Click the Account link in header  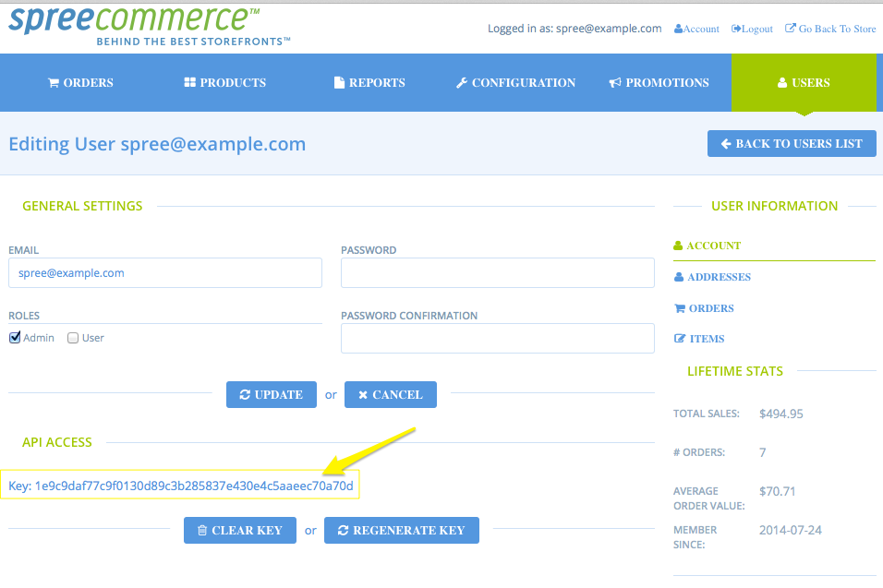click(696, 29)
